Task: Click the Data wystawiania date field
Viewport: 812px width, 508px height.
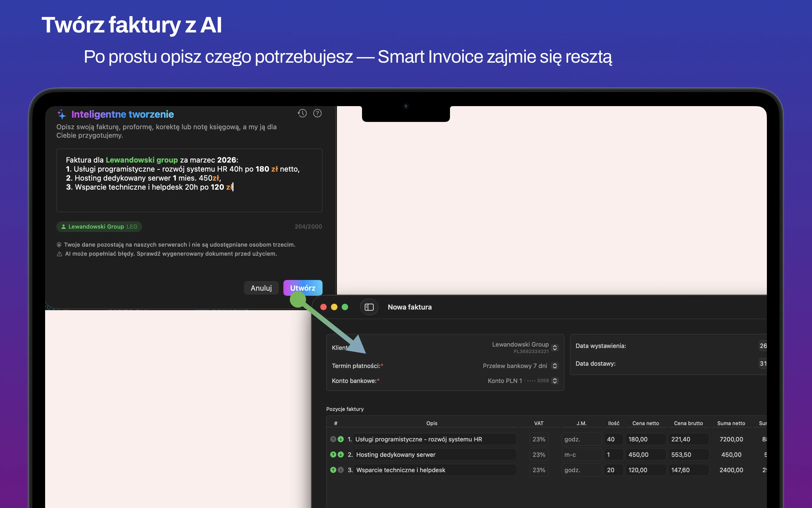Action: (763, 346)
